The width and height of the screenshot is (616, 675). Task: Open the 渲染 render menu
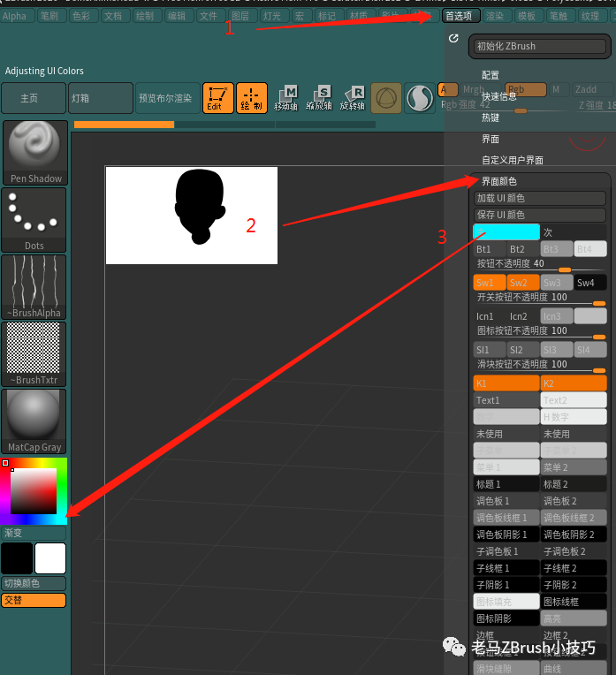click(495, 16)
